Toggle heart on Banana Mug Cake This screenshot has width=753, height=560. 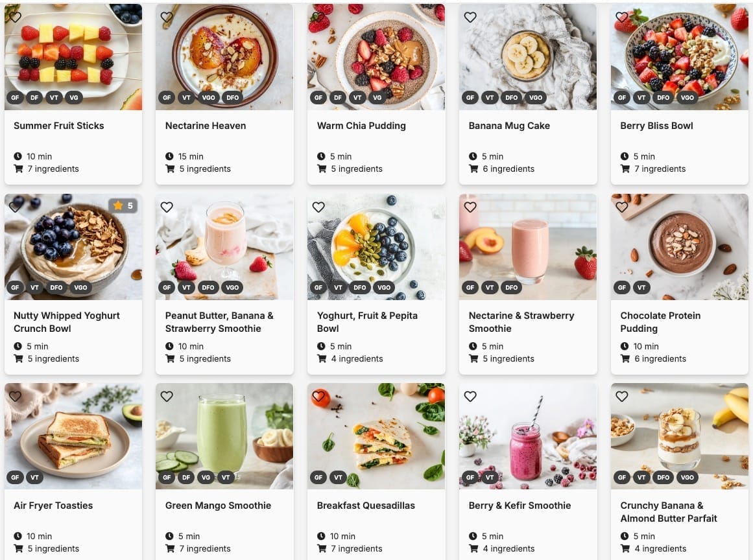point(470,17)
